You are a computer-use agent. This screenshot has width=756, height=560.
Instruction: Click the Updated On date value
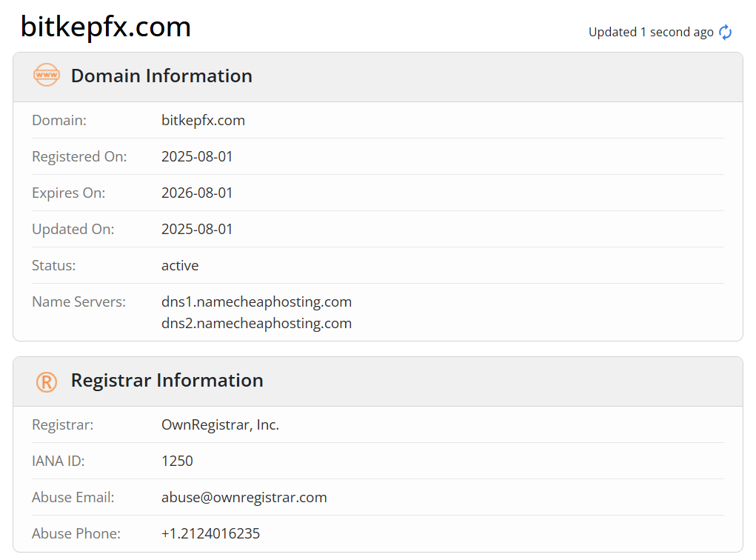pos(197,229)
